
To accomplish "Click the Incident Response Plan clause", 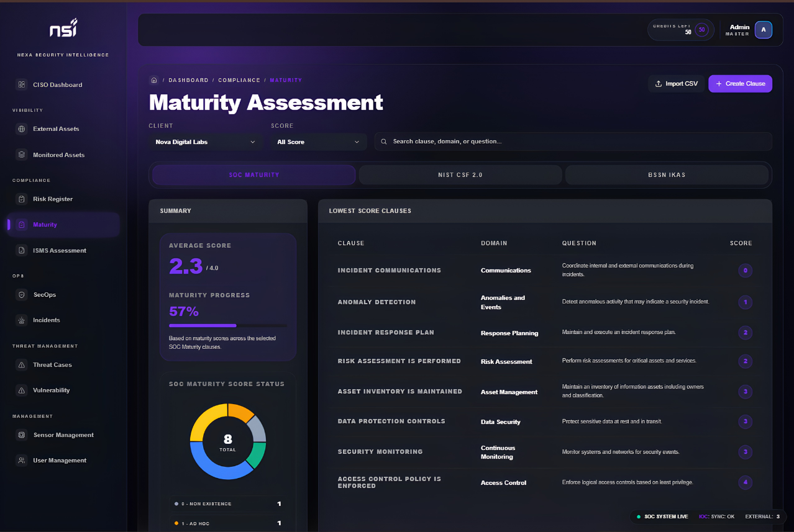I will click(386, 333).
